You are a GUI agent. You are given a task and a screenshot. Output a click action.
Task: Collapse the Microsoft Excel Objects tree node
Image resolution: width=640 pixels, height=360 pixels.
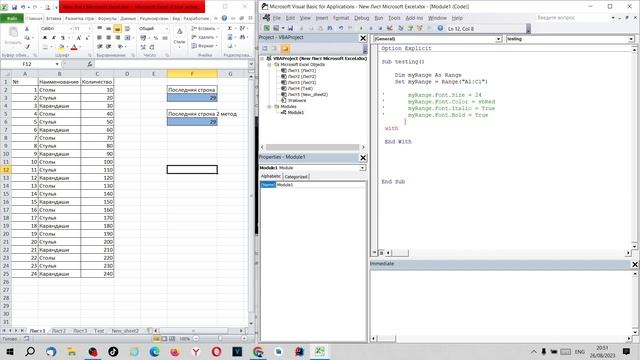click(270, 64)
